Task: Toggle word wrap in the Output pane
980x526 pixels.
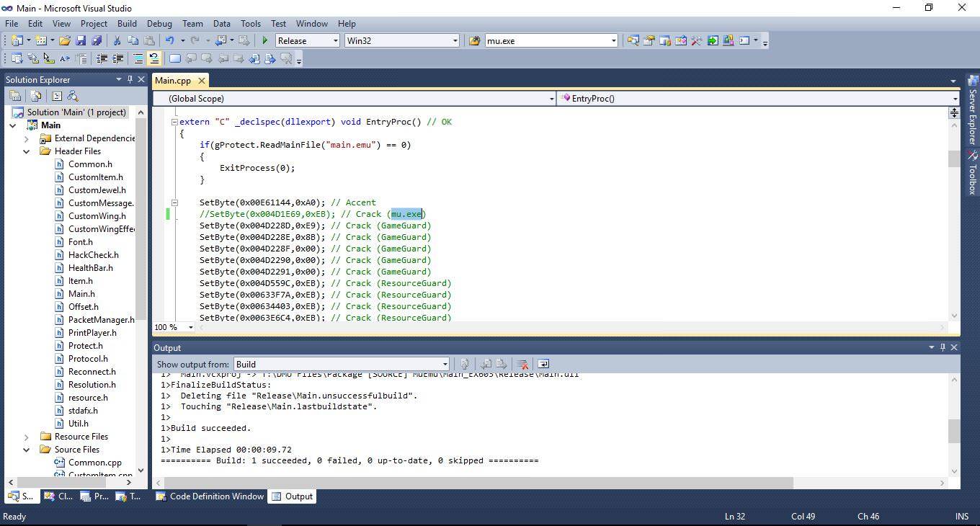Action: 543,364
